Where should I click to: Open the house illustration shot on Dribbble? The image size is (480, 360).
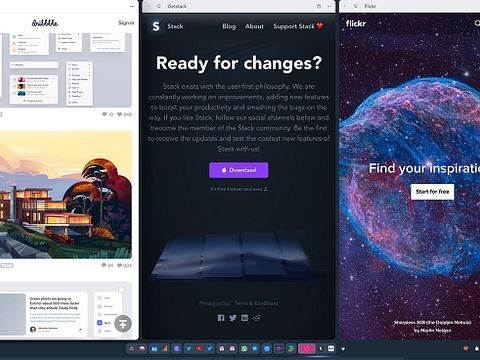pyautogui.click(x=66, y=195)
